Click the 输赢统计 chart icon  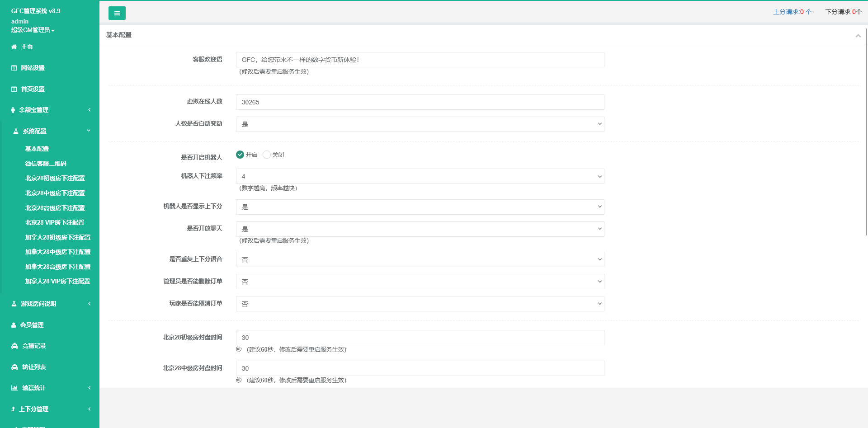[x=14, y=388]
